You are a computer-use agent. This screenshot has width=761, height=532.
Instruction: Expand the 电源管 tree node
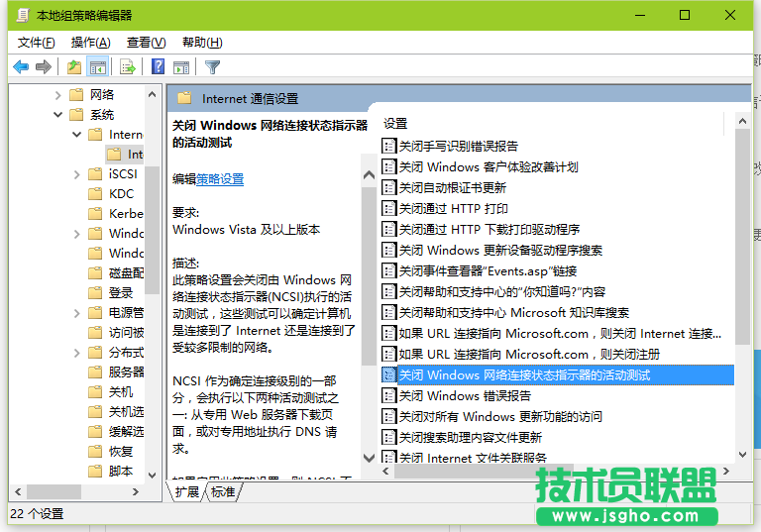click(x=76, y=313)
